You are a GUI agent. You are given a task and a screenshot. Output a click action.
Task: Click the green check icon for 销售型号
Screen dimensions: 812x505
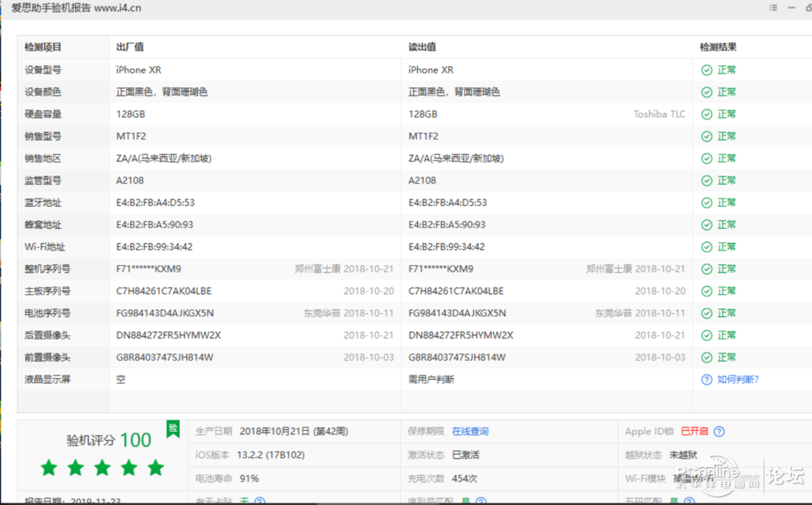click(x=706, y=137)
